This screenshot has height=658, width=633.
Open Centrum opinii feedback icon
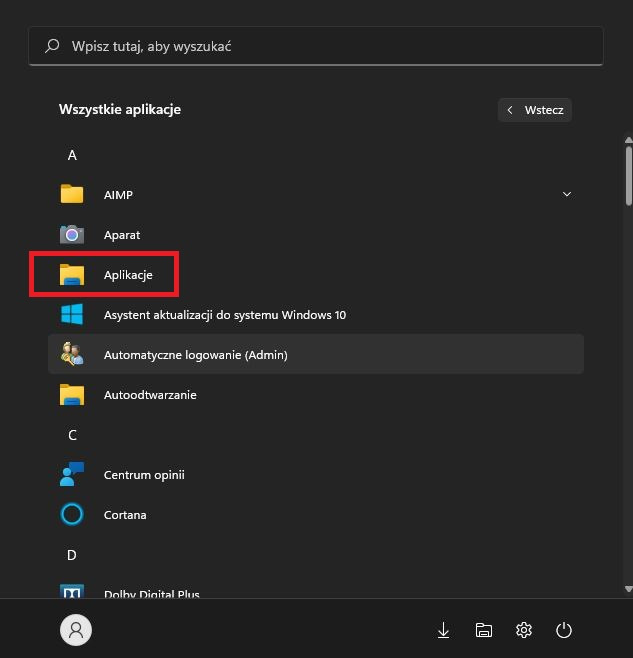[72, 474]
